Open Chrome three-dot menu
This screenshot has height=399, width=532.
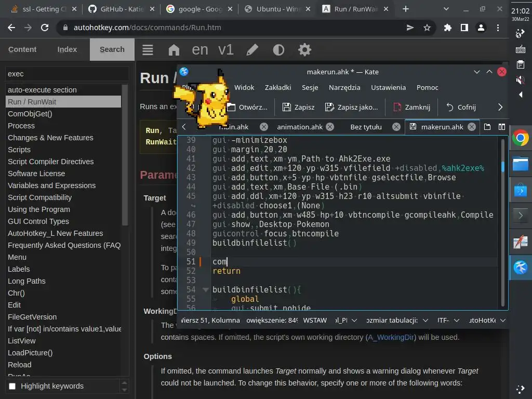pyautogui.click(x=498, y=28)
